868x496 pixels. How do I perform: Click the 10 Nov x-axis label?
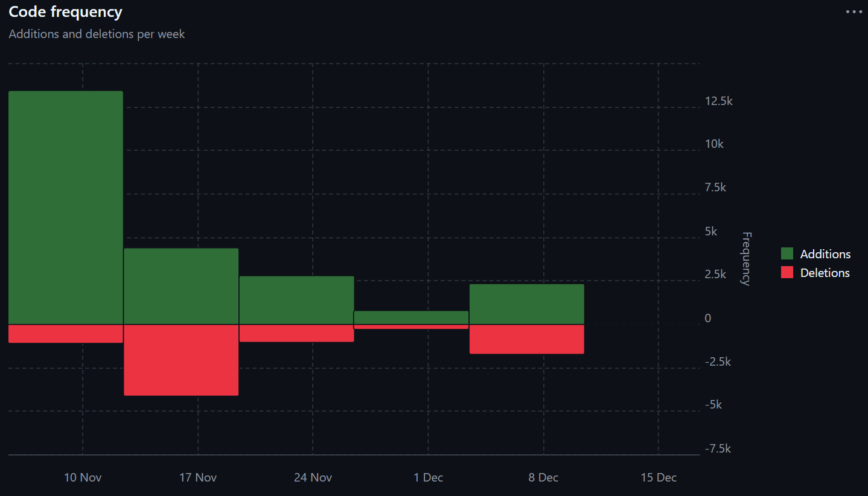(x=83, y=477)
